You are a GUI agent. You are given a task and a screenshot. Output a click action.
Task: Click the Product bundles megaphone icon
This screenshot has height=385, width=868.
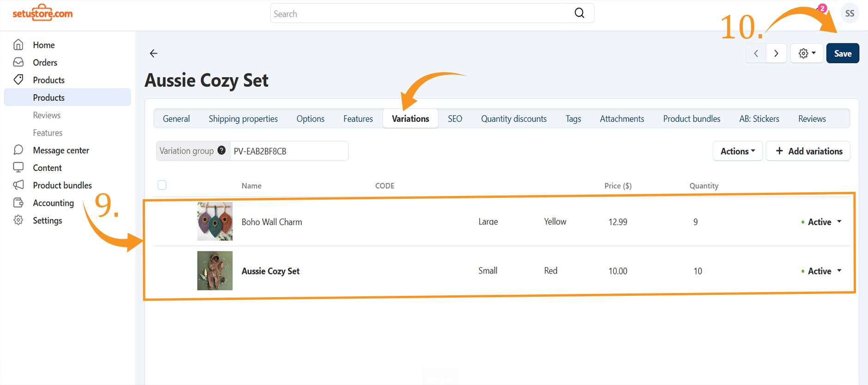coord(18,185)
